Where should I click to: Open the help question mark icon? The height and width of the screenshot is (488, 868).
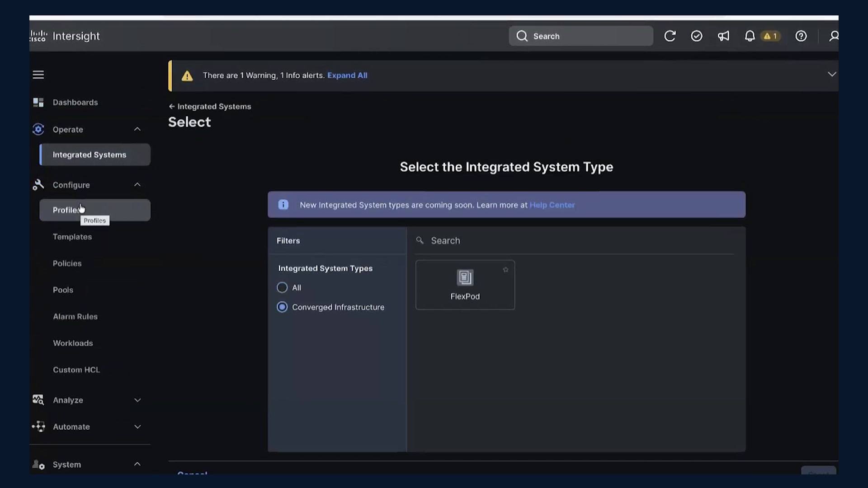[x=801, y=36]
